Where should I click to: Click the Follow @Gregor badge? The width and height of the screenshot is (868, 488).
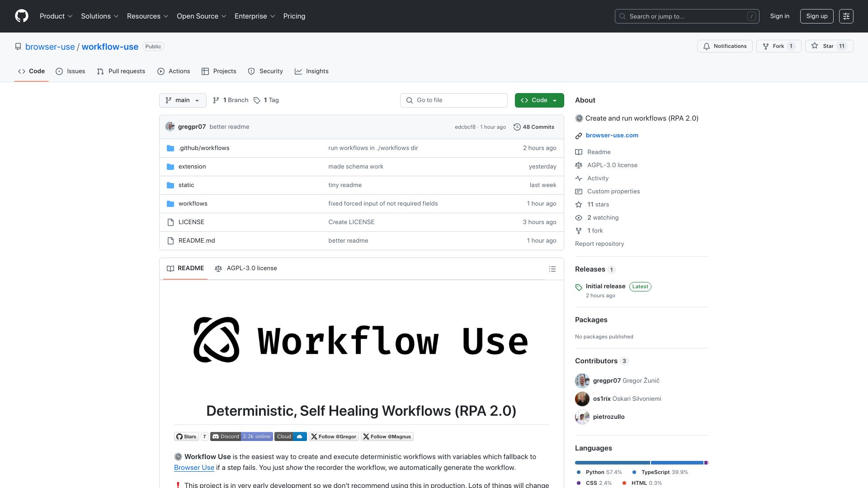click(x=334, y=436)
